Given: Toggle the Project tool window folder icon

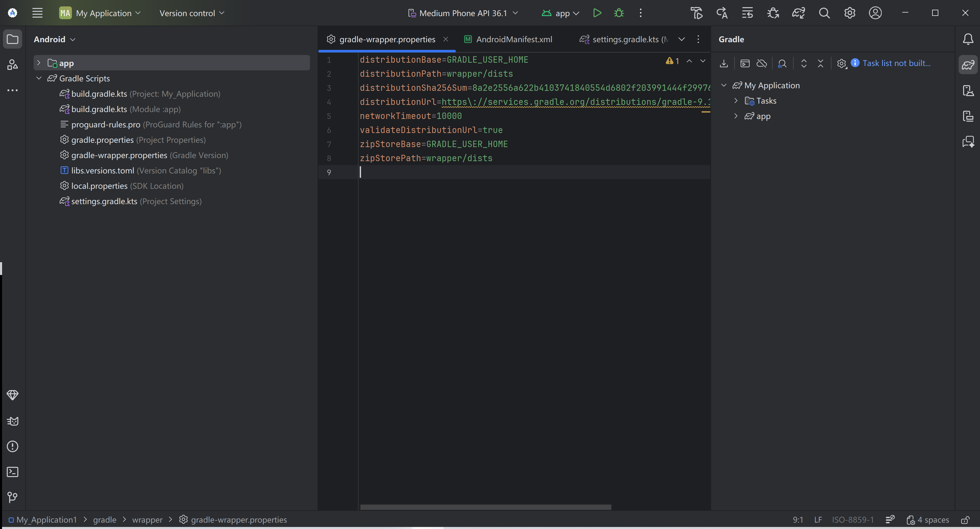Looking at the screenshot, I should click(x=13, y=39).
